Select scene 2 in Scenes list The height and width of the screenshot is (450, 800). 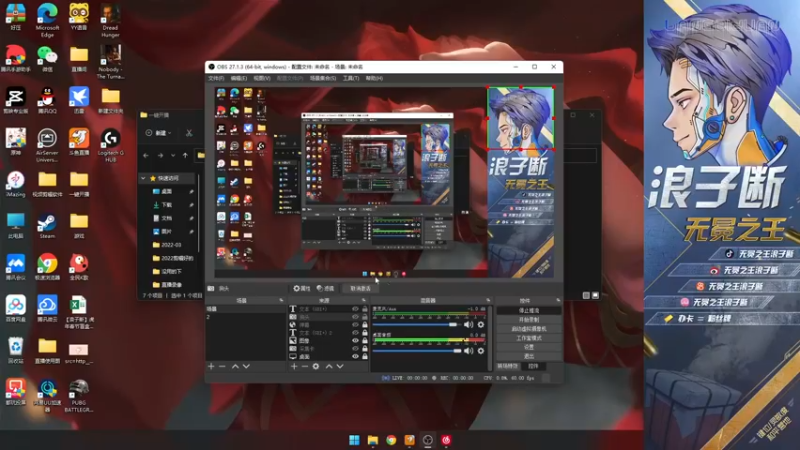[x=245, y=317]
